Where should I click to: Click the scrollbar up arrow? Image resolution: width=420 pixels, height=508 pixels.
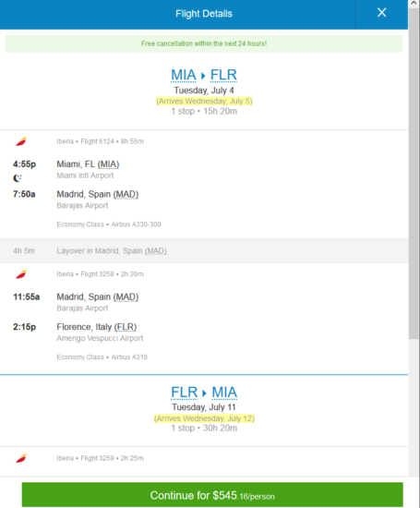[x=414, y=4]
